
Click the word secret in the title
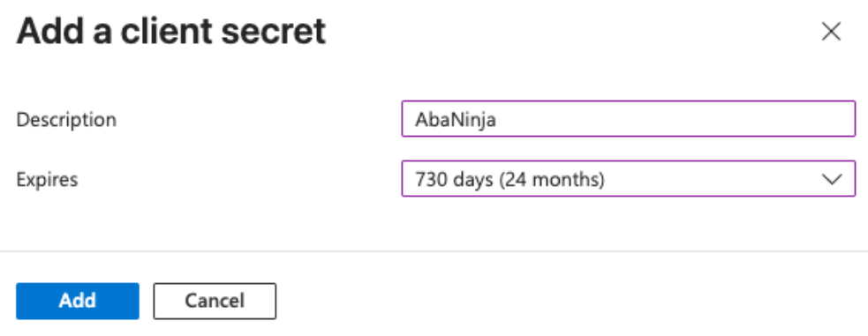(x=274, y=32)
